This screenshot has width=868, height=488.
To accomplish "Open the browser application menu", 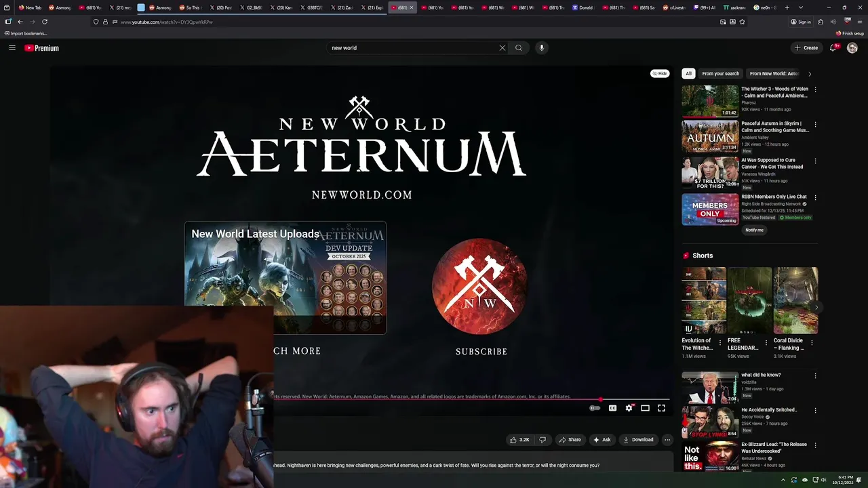I will (x=860, y=22).
